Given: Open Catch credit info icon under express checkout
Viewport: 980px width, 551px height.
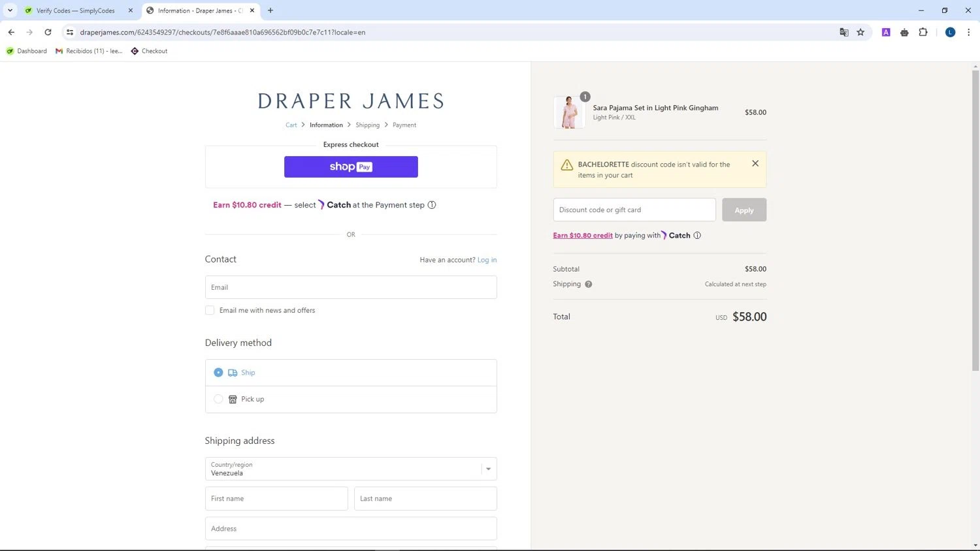Looking at the screenshot, I should pyautogui.click(x=431, y=205).
